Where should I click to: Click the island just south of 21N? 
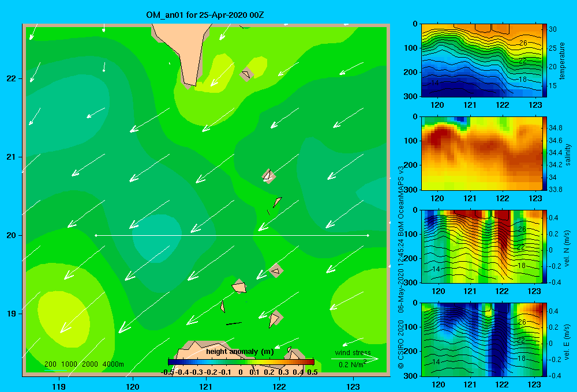pos(268,175)
